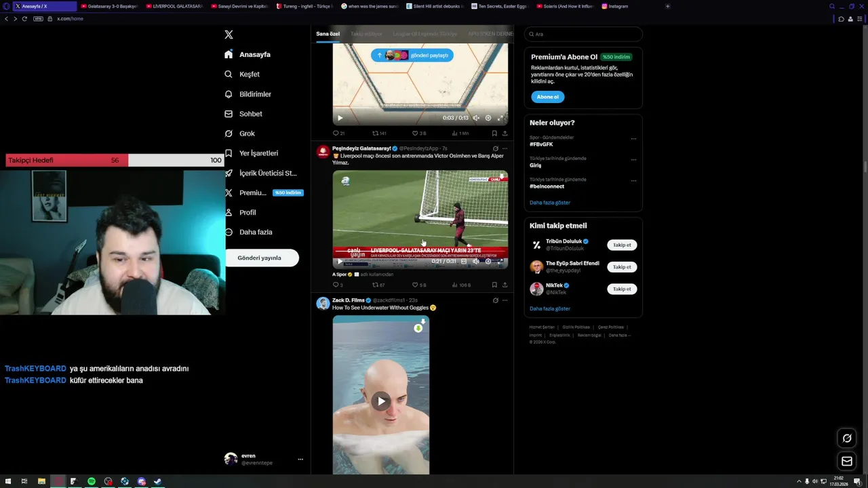Show more under Kimi takip etmeli
The height and width of the screenshot is (488, 868).
[x=550, y=308]
